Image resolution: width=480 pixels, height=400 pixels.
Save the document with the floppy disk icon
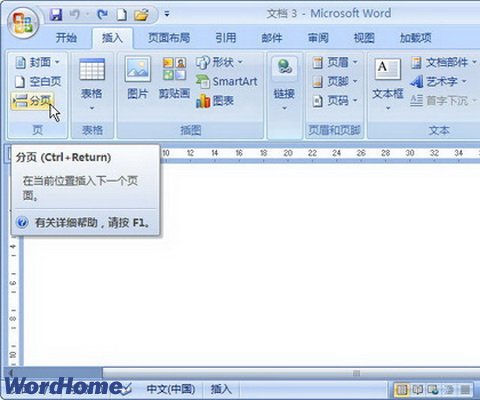(x=56, y=15)
